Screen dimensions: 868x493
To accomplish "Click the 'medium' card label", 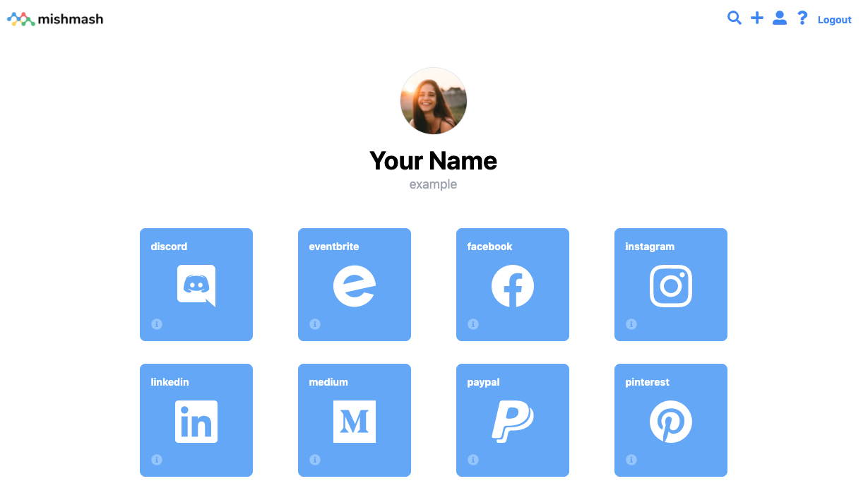I will tap(328, 382).
